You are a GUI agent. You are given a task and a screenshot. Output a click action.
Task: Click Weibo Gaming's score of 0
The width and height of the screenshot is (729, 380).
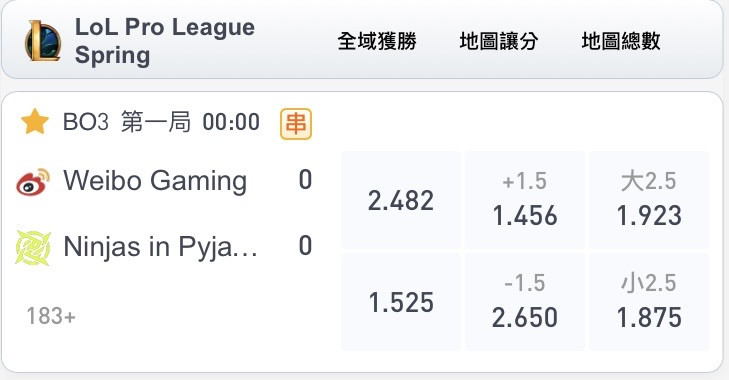[x=305, y=180]
